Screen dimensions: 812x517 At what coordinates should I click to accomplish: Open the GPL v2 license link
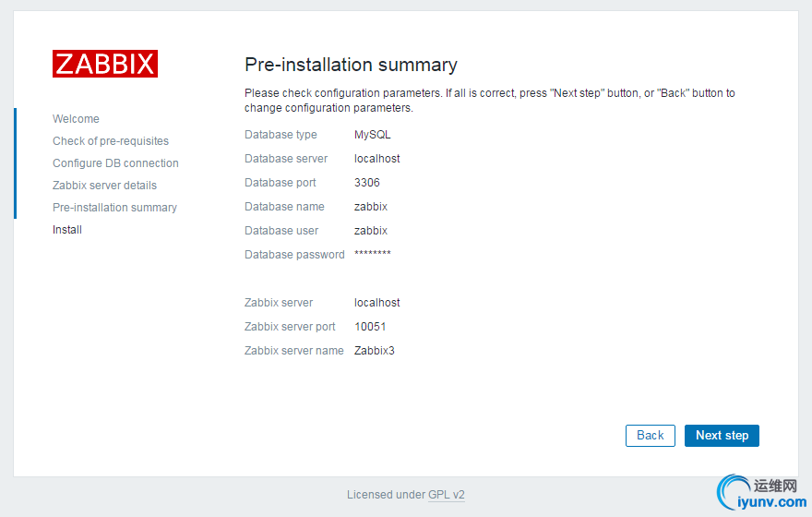(447, 495)
